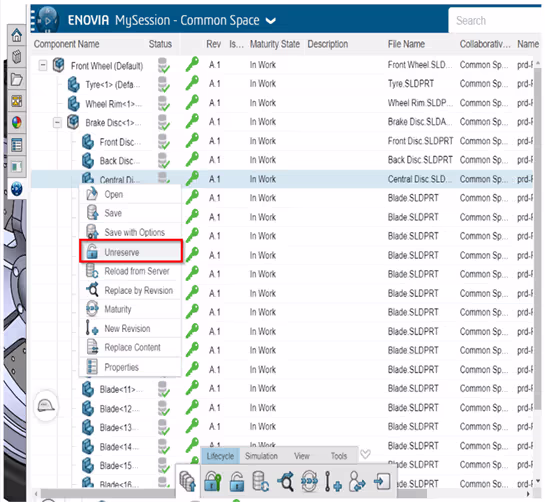The image size is (545, 502).
Task: Click the heart favorites icon beside Tools tab
Action: click(365, 454)
